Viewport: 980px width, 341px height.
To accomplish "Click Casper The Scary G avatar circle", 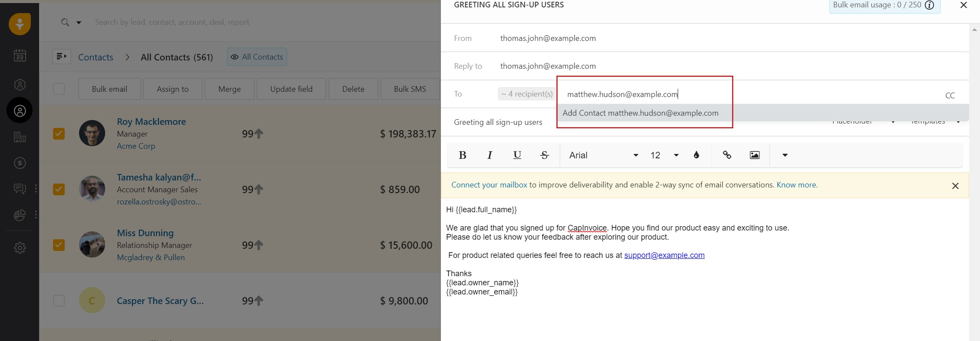I will [92, 300].
